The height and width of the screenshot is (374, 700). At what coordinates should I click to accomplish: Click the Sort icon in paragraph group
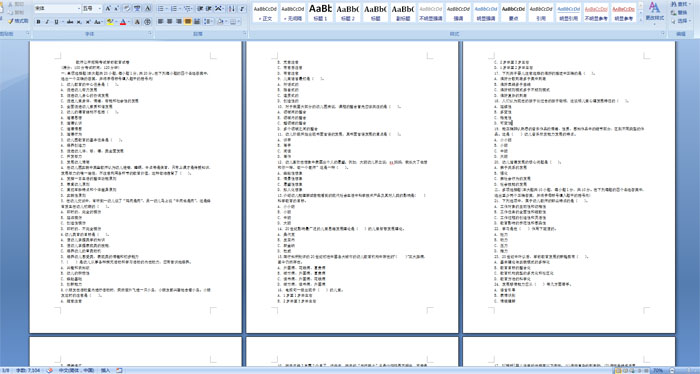232,8
